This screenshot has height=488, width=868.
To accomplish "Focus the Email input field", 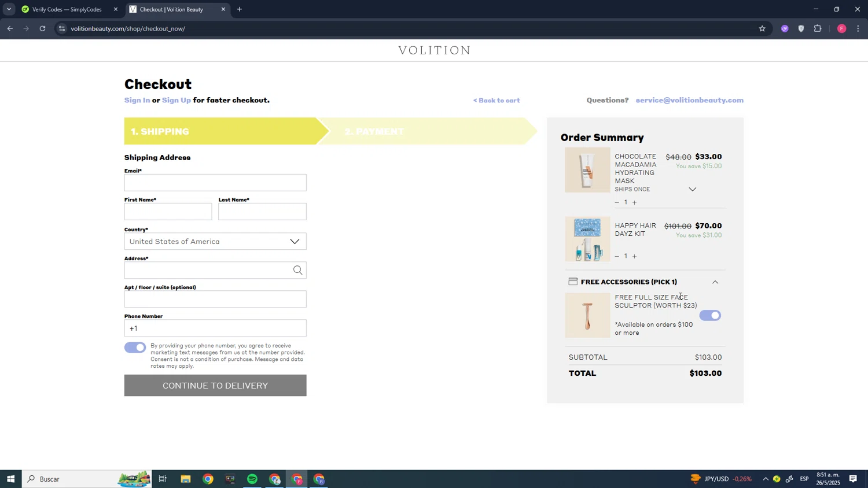I will (215, 183).
